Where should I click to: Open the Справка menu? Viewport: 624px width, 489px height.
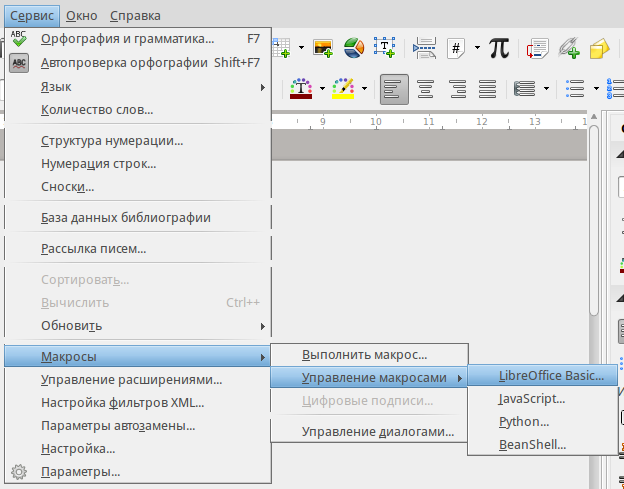tap(135, 16)
